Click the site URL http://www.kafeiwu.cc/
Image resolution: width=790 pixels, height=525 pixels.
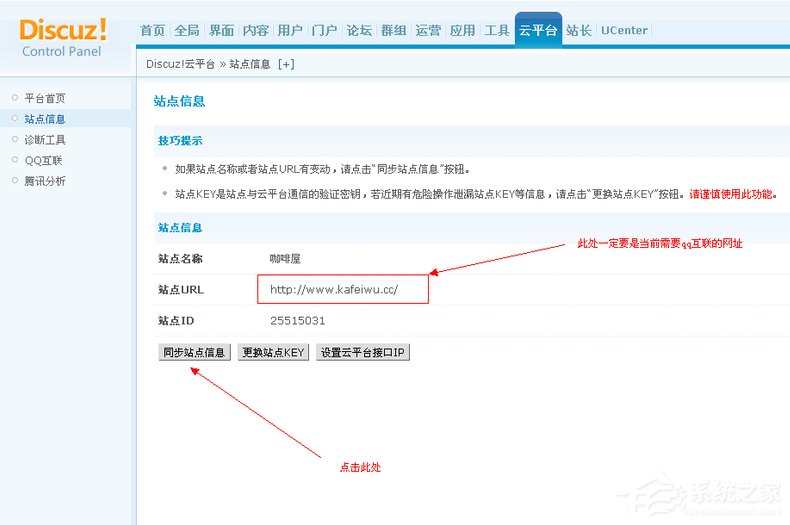click(x=334, y=289)
